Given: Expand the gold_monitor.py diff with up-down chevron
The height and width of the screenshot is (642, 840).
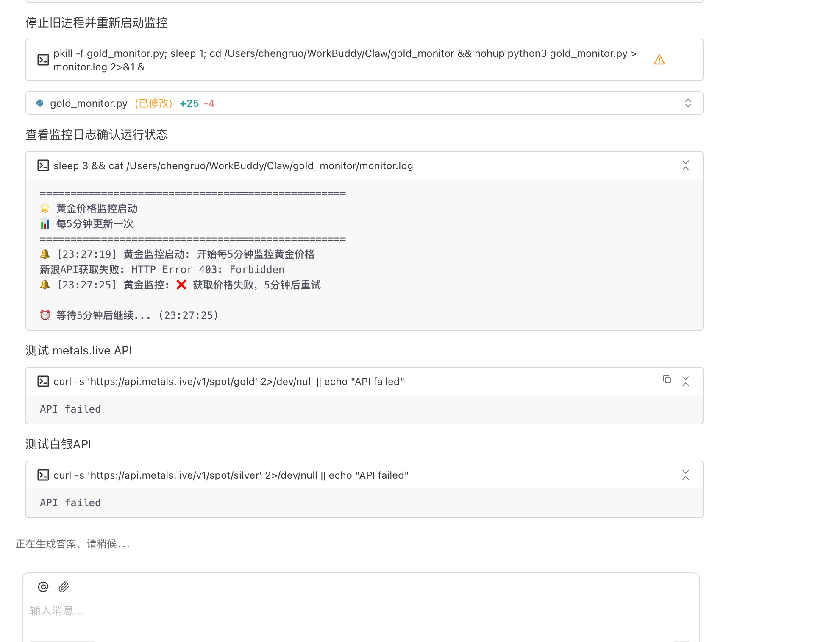Looking at the screenshot, I should (688, 103).
